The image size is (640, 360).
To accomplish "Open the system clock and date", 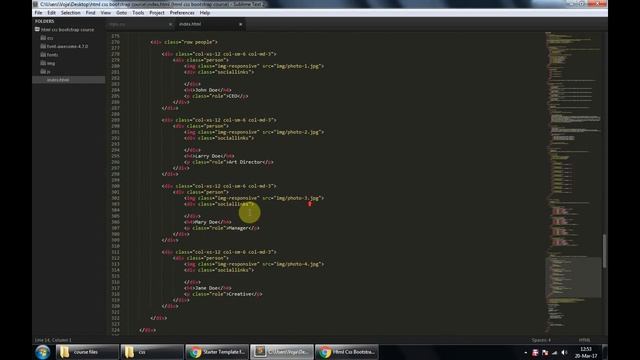I will [586, 352].
